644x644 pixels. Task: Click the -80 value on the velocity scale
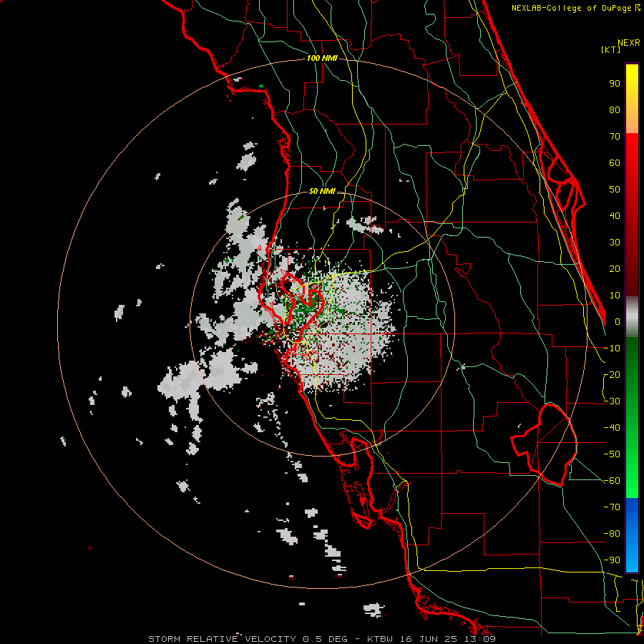tap(612, 534)
